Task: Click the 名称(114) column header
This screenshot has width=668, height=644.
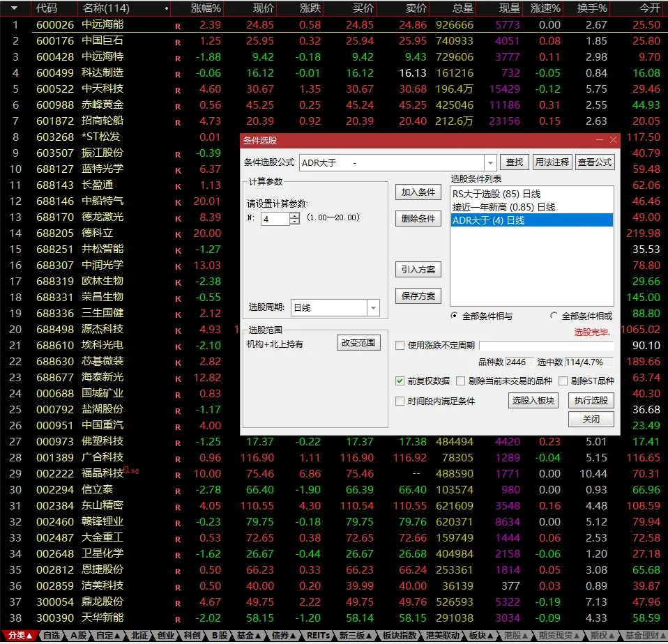Action: (x=106, y=8)
